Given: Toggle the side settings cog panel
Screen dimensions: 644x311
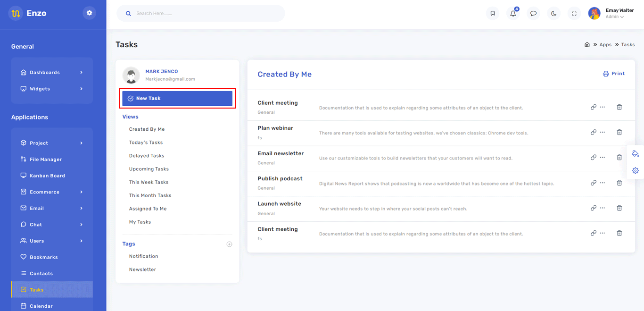Looking at the screenshot, I should click(635, 171).
